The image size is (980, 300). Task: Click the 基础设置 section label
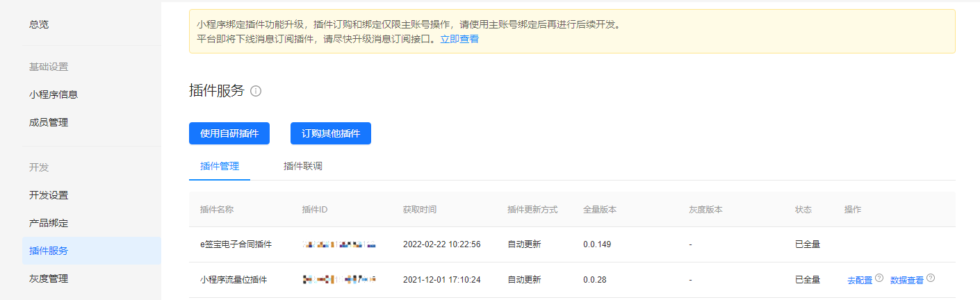point(49,67)
